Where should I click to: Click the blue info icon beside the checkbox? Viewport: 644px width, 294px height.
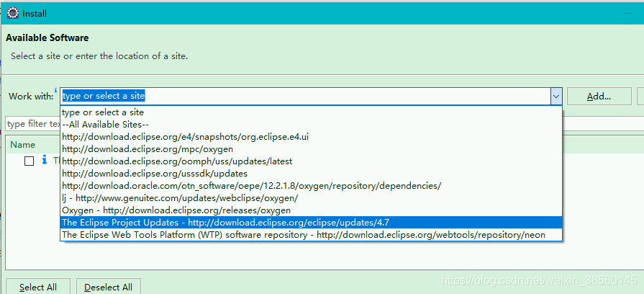click(x=45, y=161)
